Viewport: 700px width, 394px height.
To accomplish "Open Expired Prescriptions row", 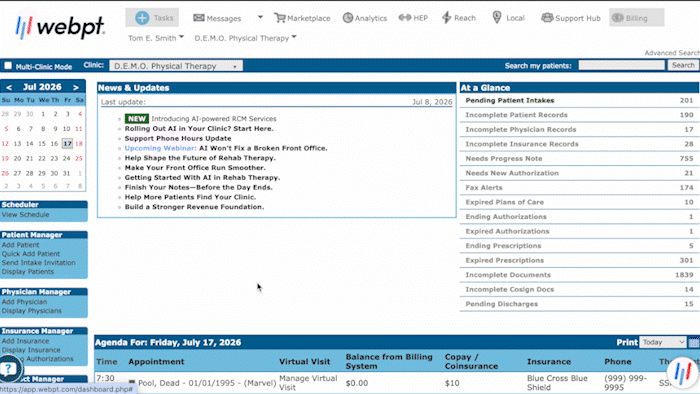I will pos(579,261).
